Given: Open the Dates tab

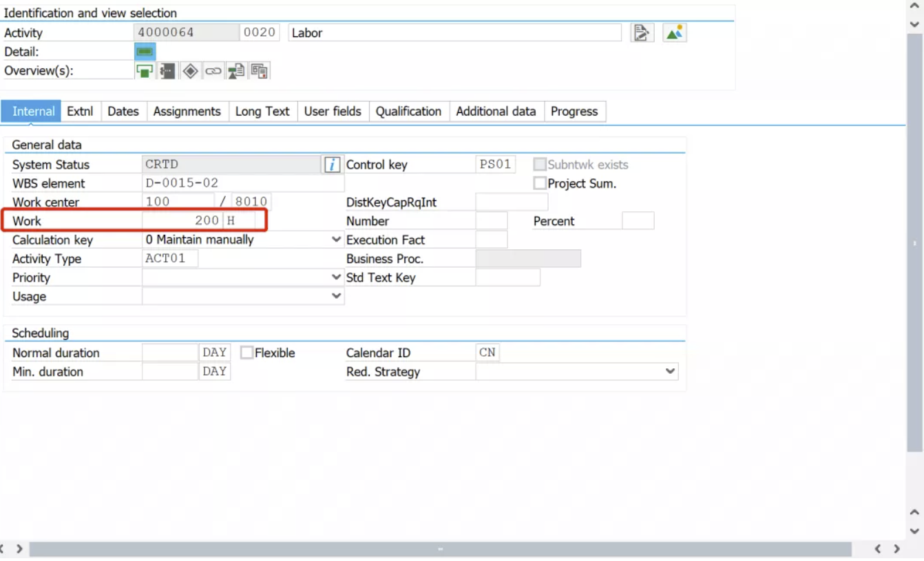Looking at the screenshot, I should (x=123, y=112).
